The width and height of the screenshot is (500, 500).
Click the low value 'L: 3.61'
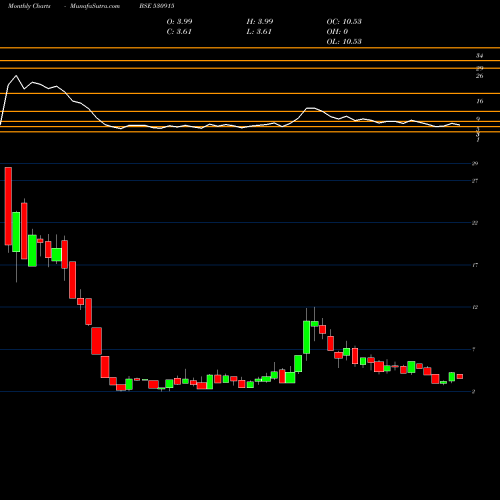pos(259,31)
